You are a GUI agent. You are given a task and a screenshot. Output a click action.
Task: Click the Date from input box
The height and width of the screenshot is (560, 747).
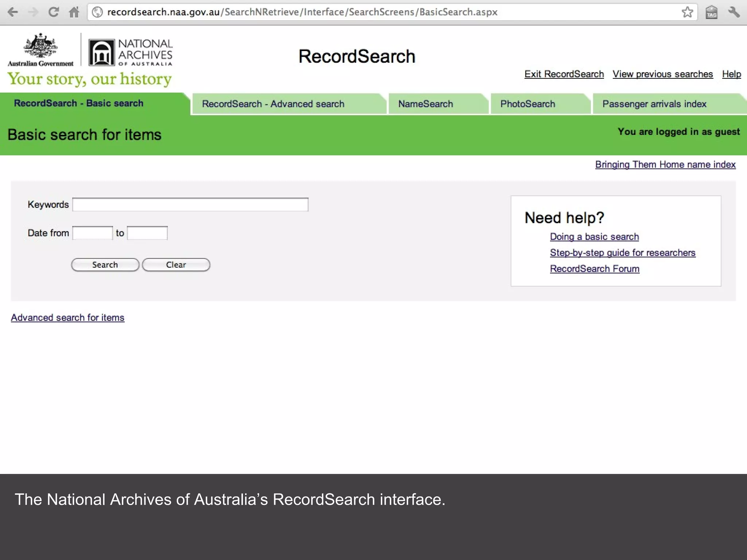tap(93, 233)
